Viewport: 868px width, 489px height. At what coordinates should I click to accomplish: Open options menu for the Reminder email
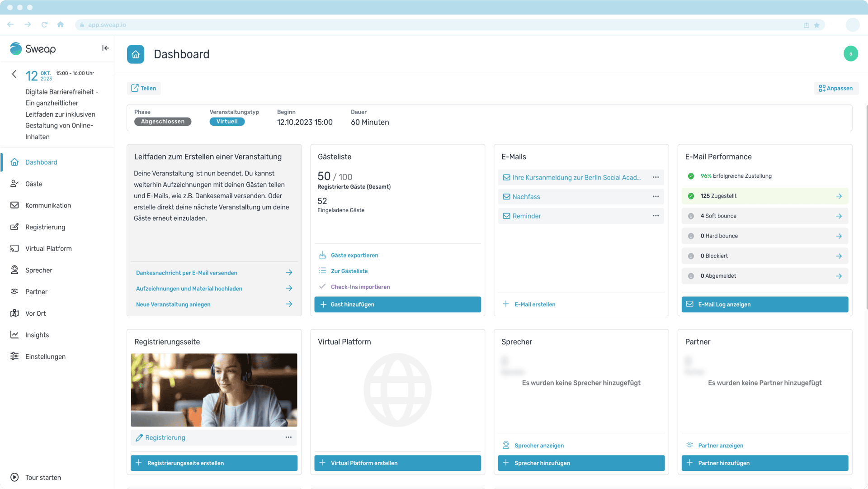656,216
